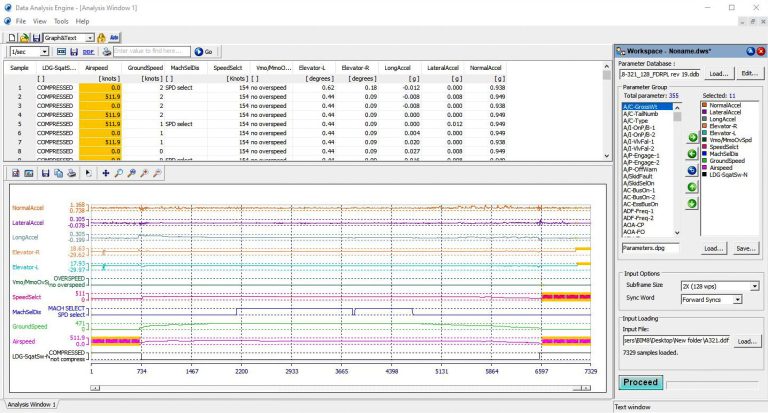Open file using the folder icon
This screenshot has width=768, height=413.
tap(24, 38)
